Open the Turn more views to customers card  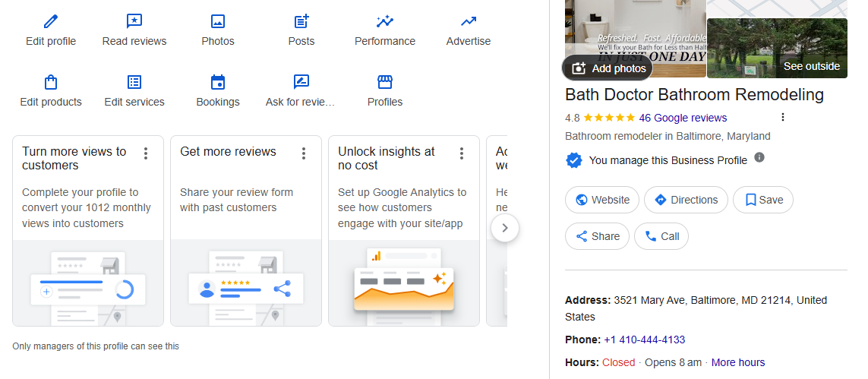tap(88, 231)
